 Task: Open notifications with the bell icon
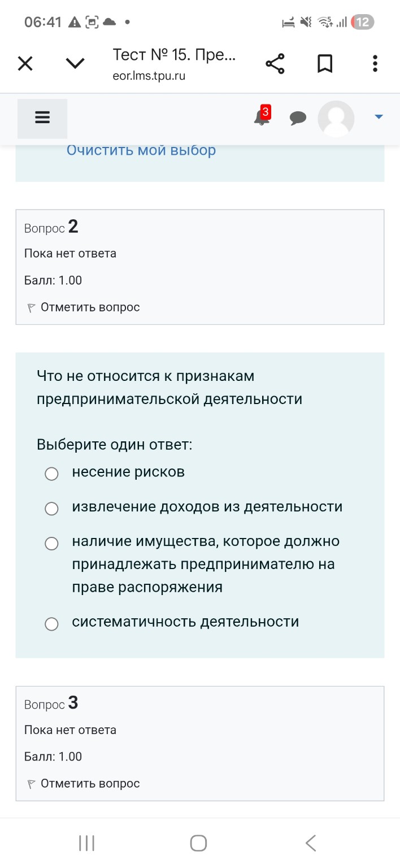(x=260, y=119)
